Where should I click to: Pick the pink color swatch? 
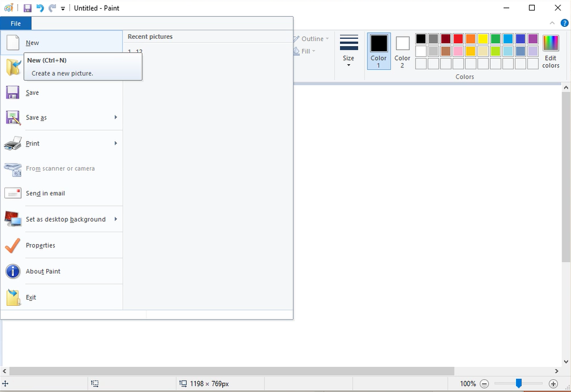coord(458,51)
